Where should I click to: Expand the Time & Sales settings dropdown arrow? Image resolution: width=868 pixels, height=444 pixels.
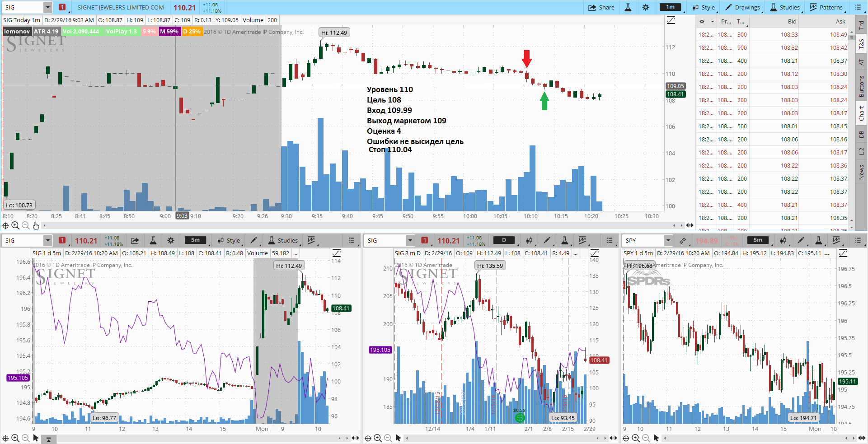tap(713, 21)
